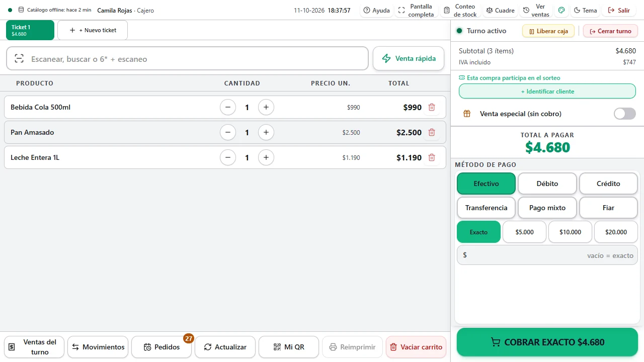Switch to Ticket 1 tab
The image size is (644, 362).
point(30,30)
